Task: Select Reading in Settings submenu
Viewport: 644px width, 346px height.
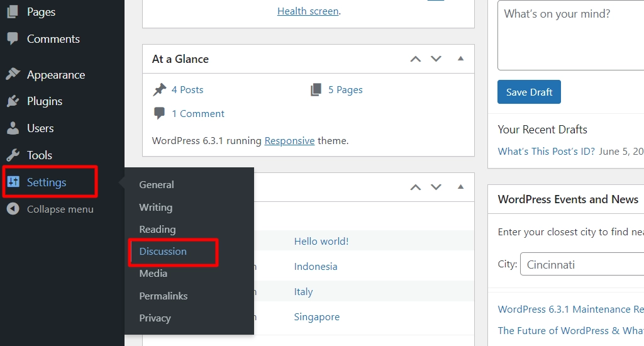Action: point(157,229)
